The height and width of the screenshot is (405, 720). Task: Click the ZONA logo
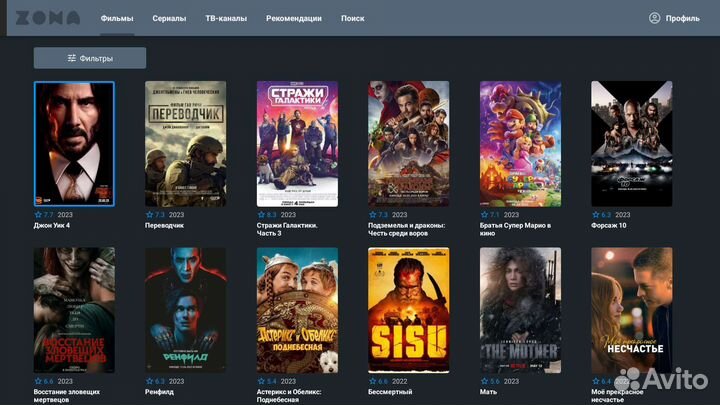[x=48, y=18]
